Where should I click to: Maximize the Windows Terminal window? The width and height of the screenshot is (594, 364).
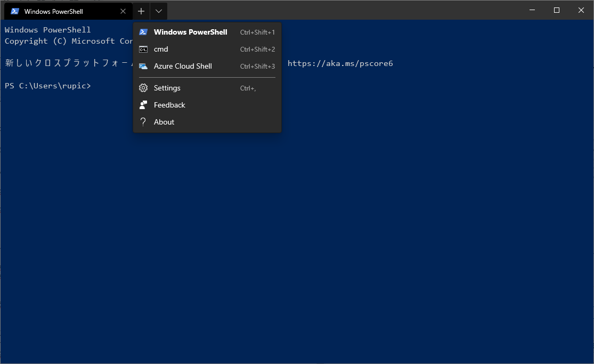tap(557, 10)
